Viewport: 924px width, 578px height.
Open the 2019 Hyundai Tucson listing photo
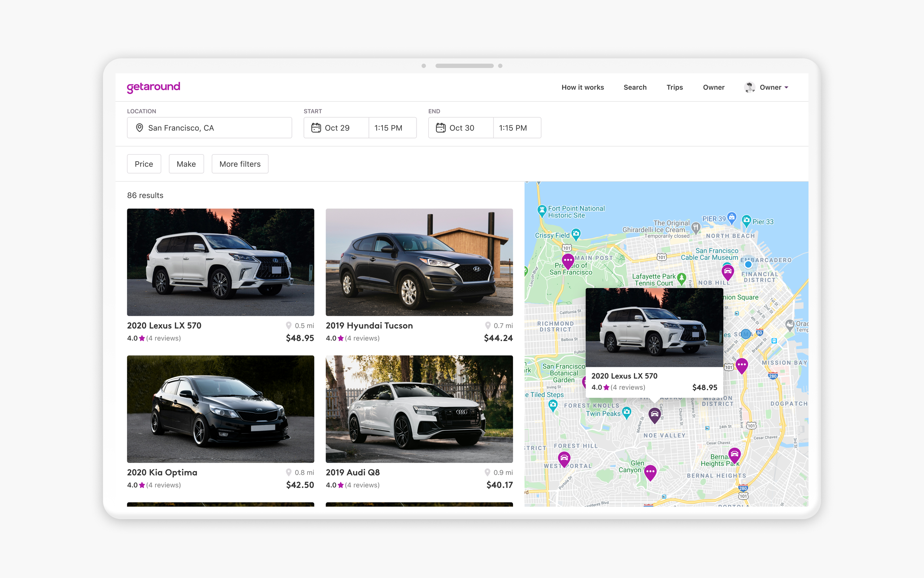(x=419, y=262)
